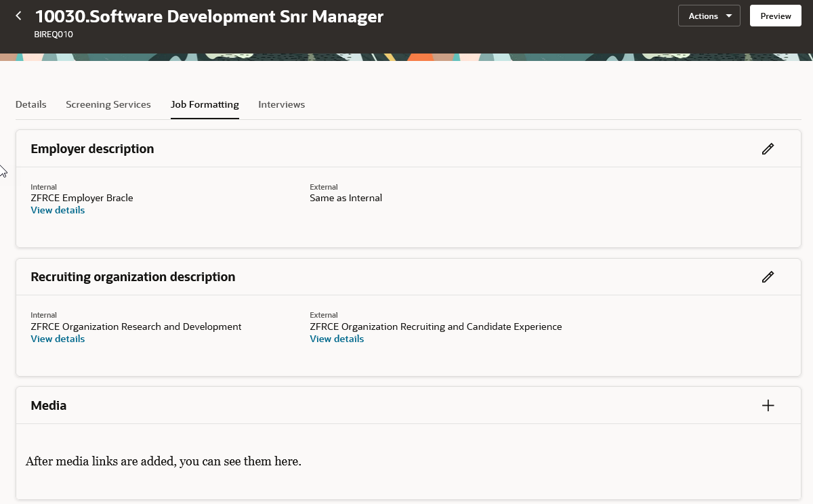Switch to the Details tab
813x504 pixels.
[31, 104]
